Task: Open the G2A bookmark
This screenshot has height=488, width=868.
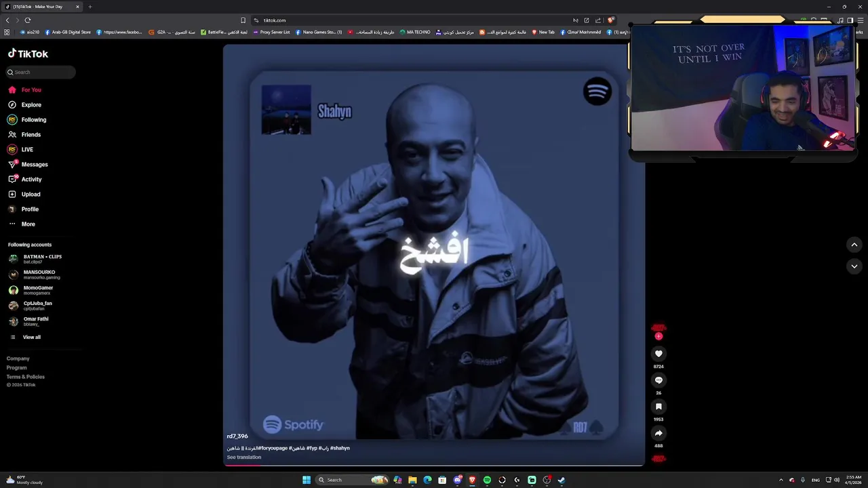Action: click(x=172, y=32)
